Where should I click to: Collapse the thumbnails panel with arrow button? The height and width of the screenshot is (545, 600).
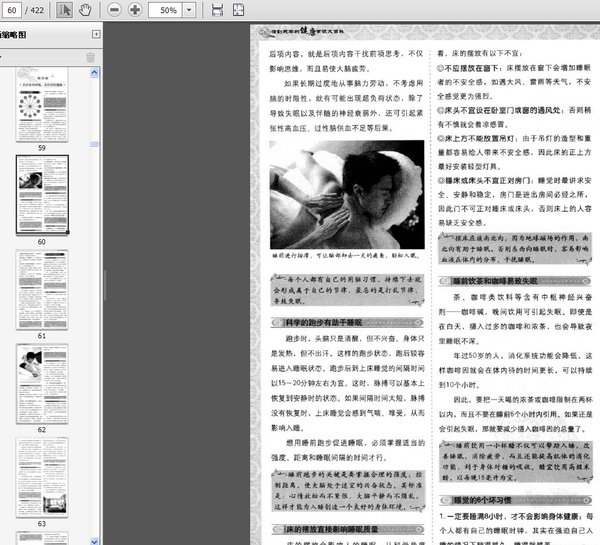(96, 34)
